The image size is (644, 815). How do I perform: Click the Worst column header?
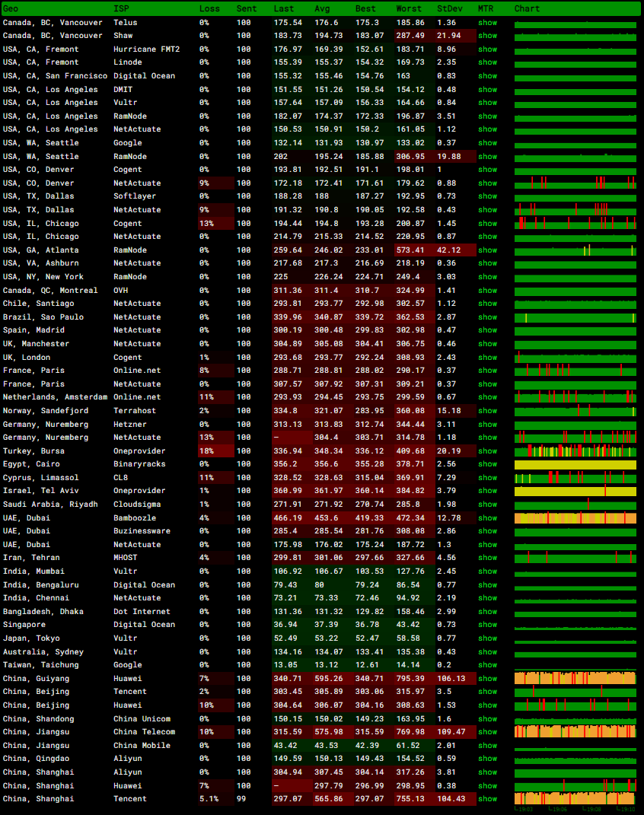408,9
